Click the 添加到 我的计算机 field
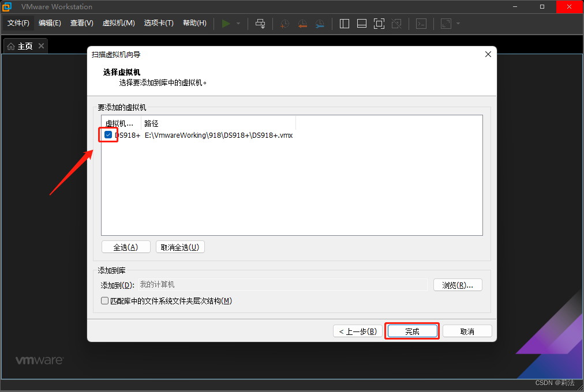Viewport: 584px width, 392px height. point(283,285)
